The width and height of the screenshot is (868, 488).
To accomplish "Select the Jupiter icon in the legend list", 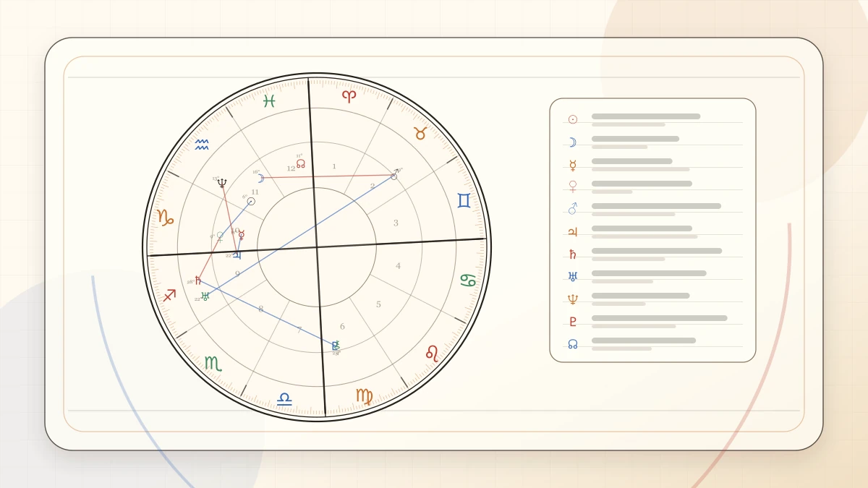I will pyautogui.click(x=573, y=232).
